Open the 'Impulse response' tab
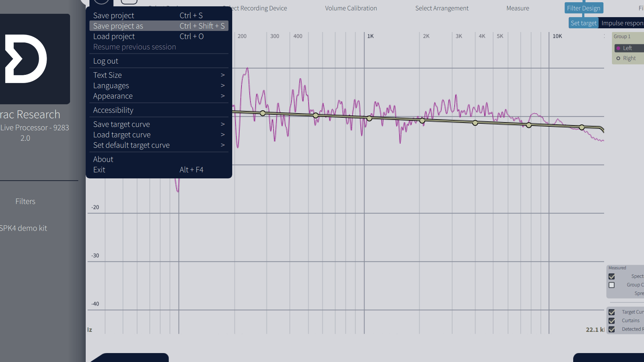This screenshot has width=644, height=362. [x=622, y=23]
